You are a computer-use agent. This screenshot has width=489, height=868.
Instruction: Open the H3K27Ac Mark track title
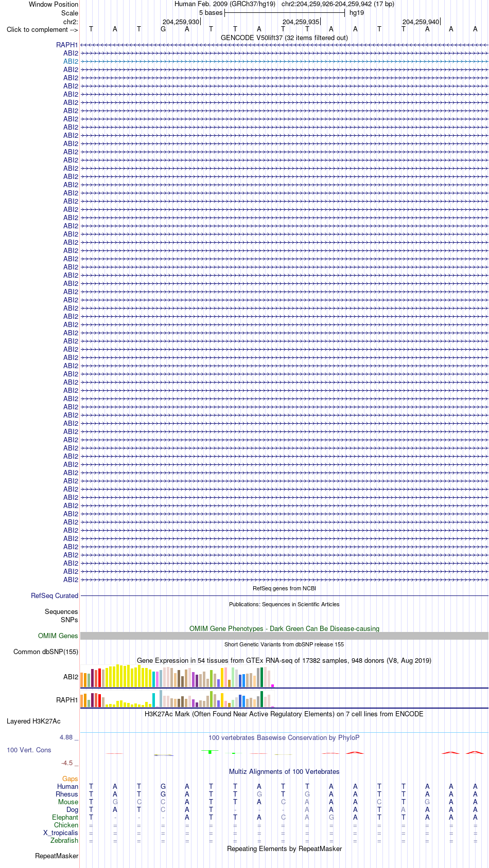click(x=284, y=714)
